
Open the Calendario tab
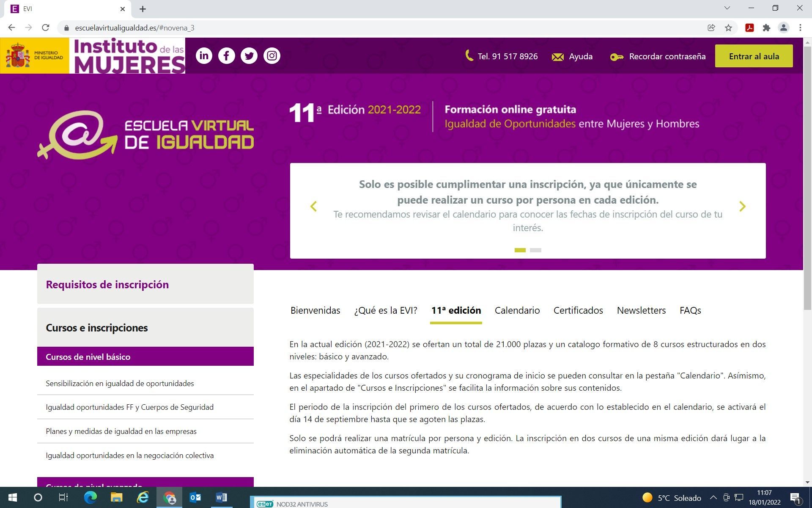[517, 310]
